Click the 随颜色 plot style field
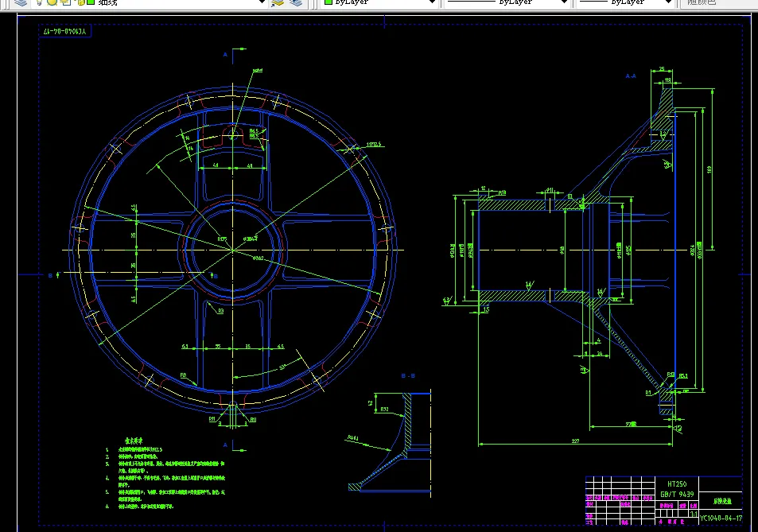758x532 pixels. (718, 2)
